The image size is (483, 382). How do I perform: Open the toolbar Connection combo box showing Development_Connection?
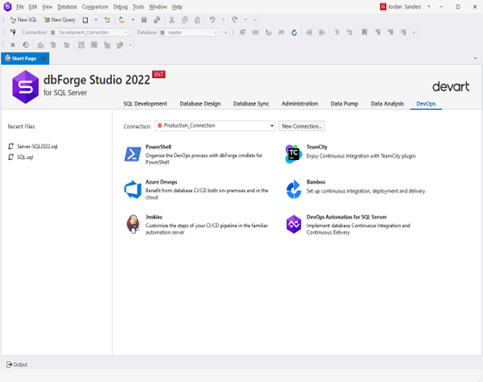click(x=89, y=32)
